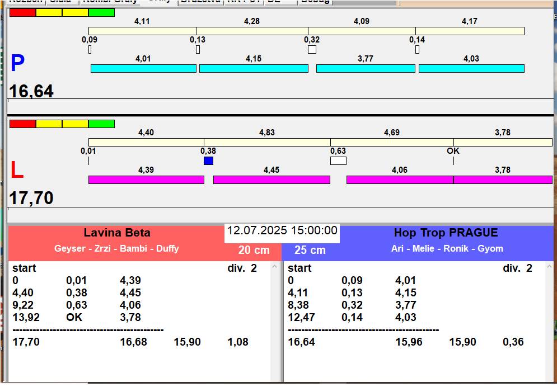
Task: Click the blue pass marker under 0,38
Action: 208,160
